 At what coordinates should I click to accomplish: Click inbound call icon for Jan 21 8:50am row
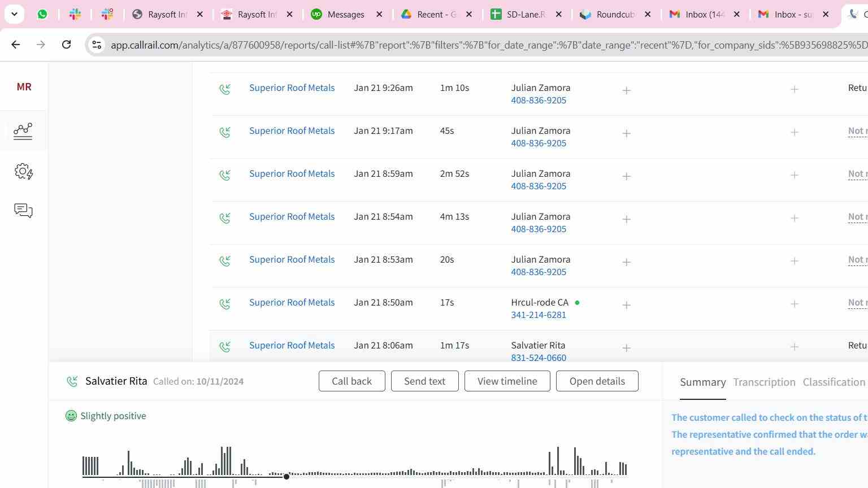tap(225, 304)
